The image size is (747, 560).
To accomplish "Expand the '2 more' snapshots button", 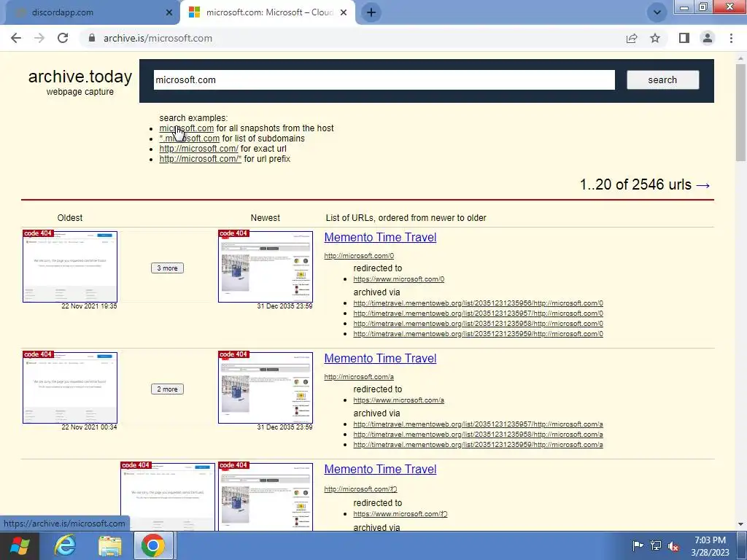I will [167, 389].
